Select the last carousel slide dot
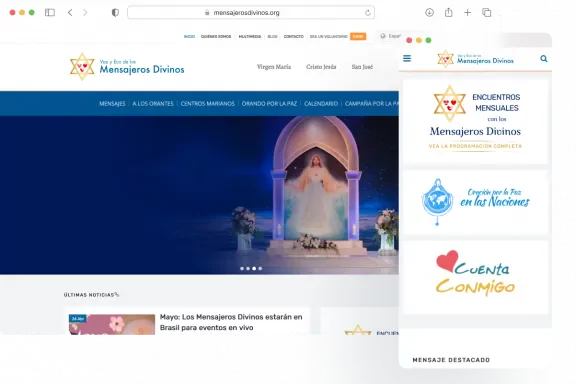This screenshot has width=576, height=384. [260, 269]
